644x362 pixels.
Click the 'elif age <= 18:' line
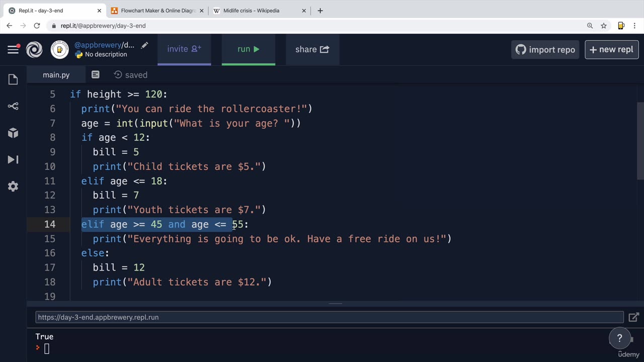[124, 181]
